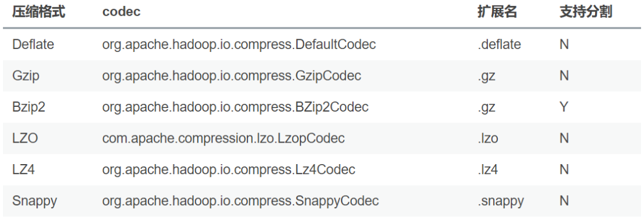
Task: Click the .lzo extension cell
Action: pyautogui.click(x=488, y=138)
